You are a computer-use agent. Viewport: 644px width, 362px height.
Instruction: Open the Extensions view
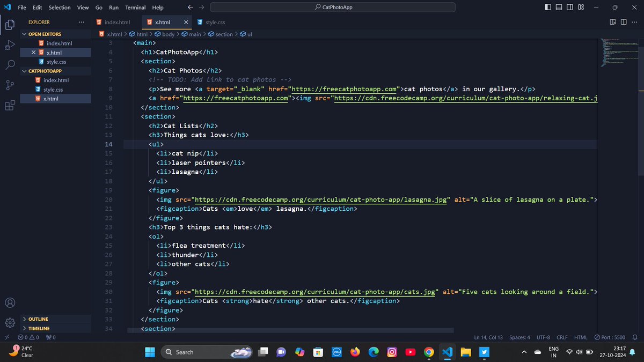[x=10, y=105]
